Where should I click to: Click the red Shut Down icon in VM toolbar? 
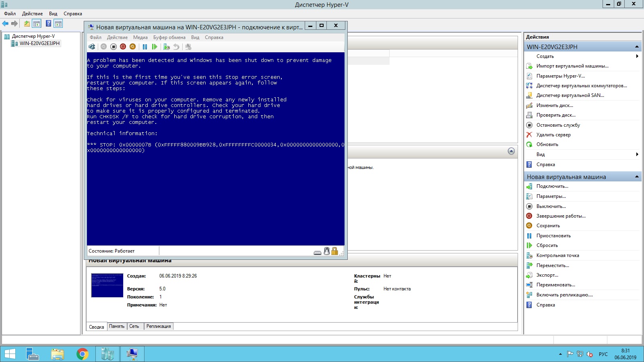coord(123,47)
